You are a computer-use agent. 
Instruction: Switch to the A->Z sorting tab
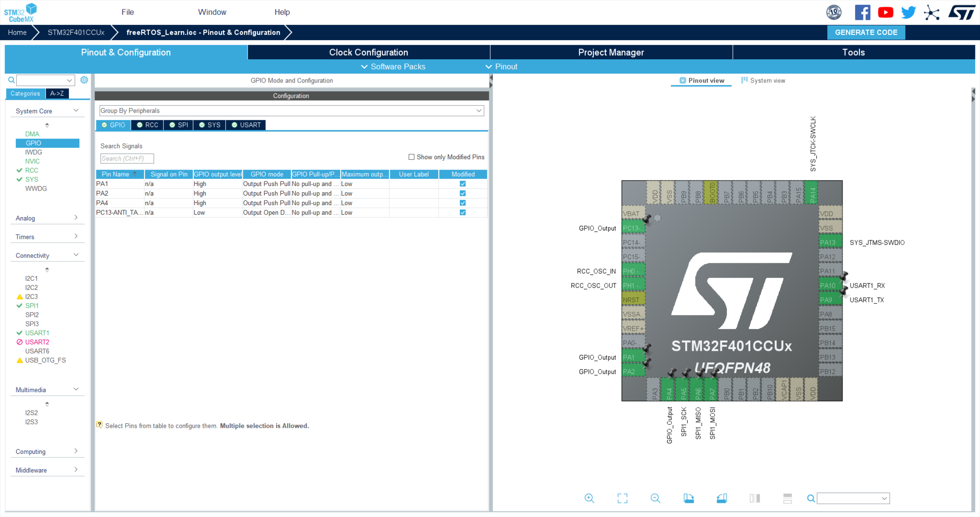57,93
